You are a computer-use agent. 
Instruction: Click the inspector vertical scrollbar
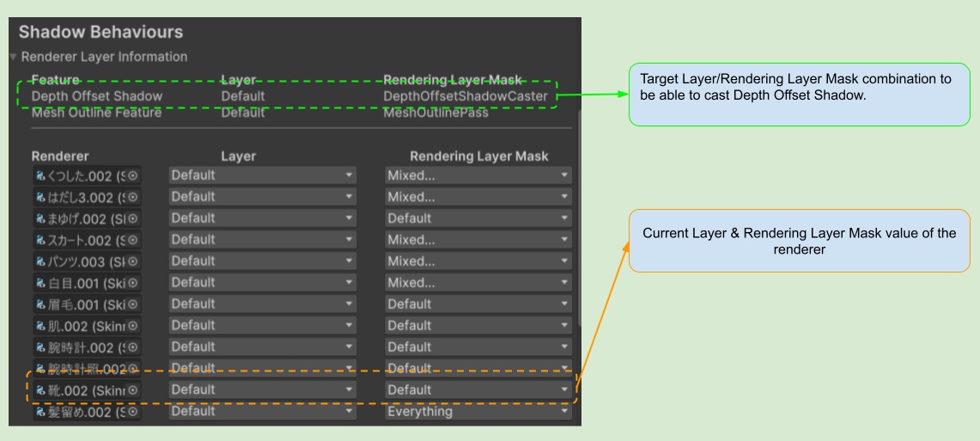point(577,215)
